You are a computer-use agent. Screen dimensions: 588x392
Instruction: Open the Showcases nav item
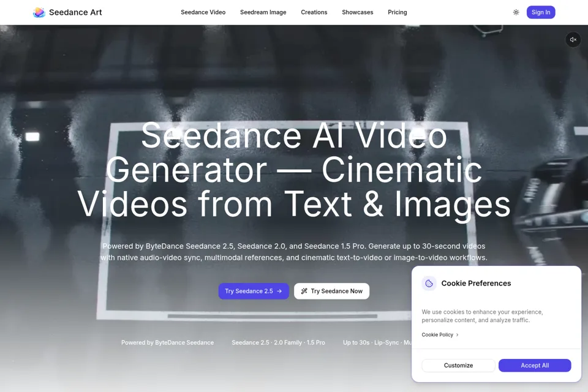click(357, 12)
